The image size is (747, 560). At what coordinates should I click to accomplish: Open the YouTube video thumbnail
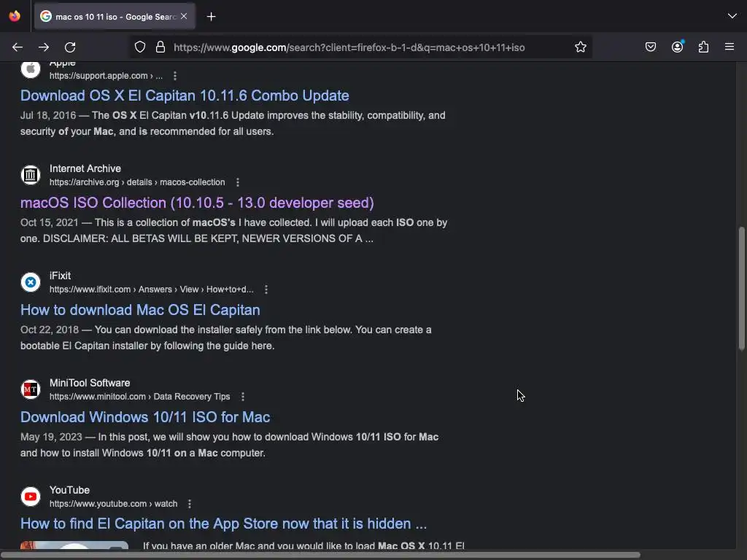pyautogui.click(x=74, y=545)
